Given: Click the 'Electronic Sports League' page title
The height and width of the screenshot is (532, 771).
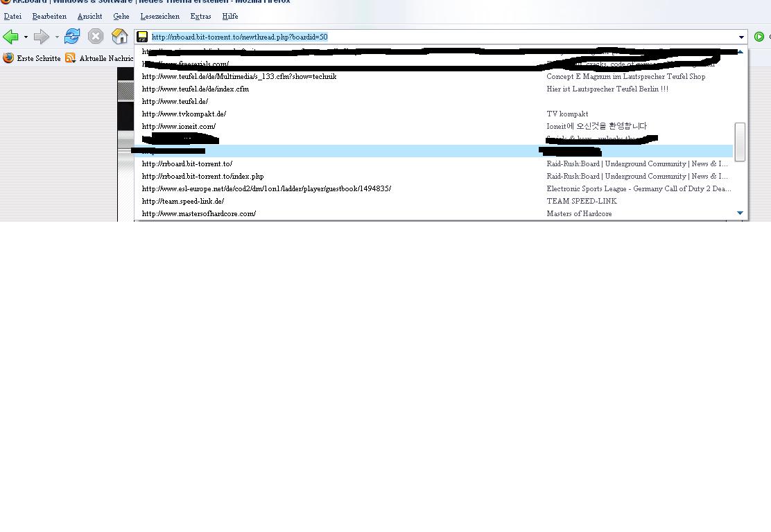Looking at the screenshot, I should coord(639,188).
